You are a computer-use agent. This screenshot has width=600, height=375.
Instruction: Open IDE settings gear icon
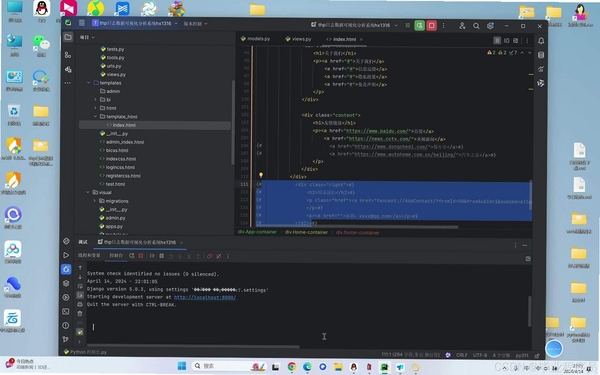click(490, 26)
